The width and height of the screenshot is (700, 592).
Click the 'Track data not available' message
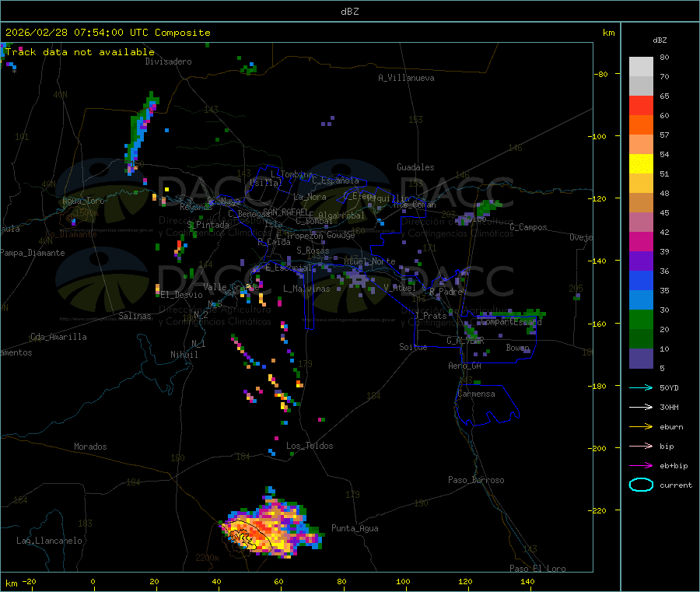click(80, 52)
